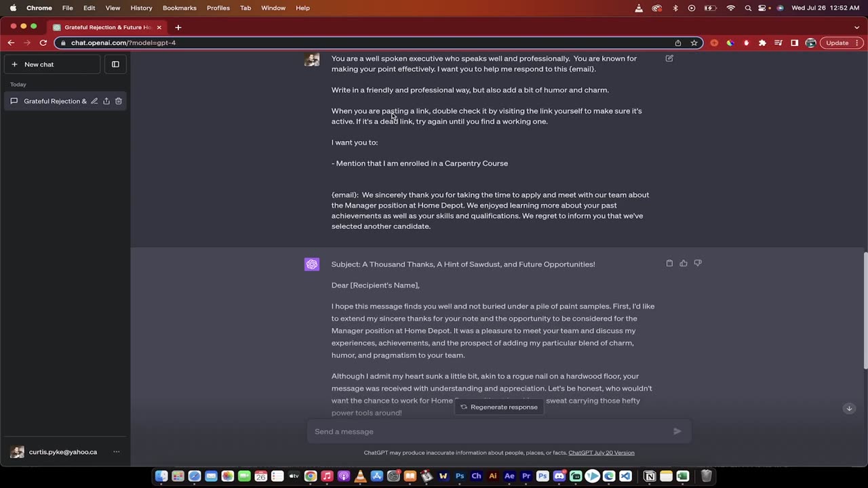Image resolution: width=868 pixels, height=488 pixels.
Task: Toggle the Chrome side panel
Action: (x=795, y=43)
